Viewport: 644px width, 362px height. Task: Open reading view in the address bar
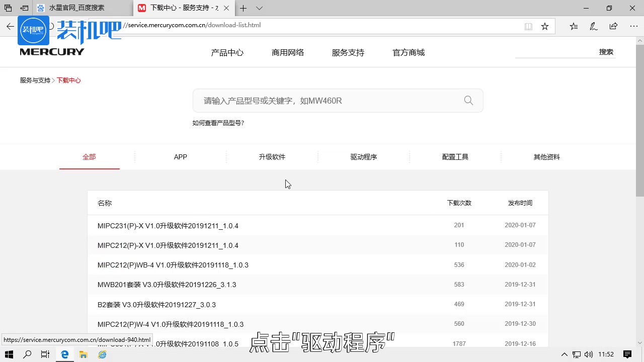[x=528, y=26]
